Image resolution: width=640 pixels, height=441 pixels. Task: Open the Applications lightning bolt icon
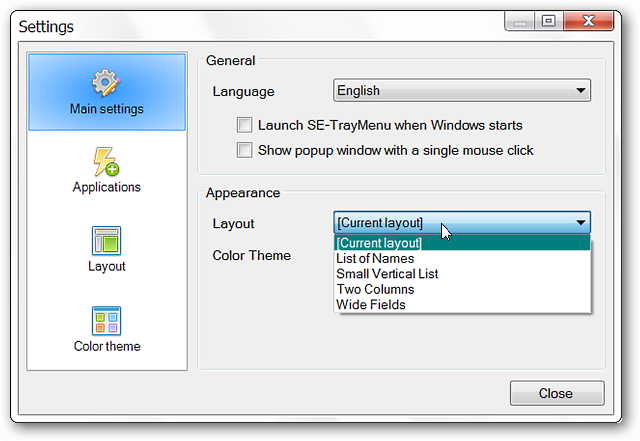106,161
